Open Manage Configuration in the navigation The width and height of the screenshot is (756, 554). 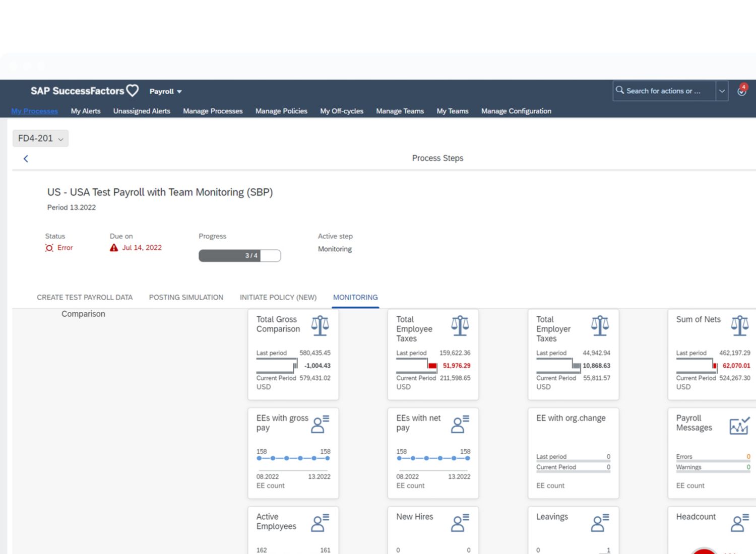tap(516, 111)
